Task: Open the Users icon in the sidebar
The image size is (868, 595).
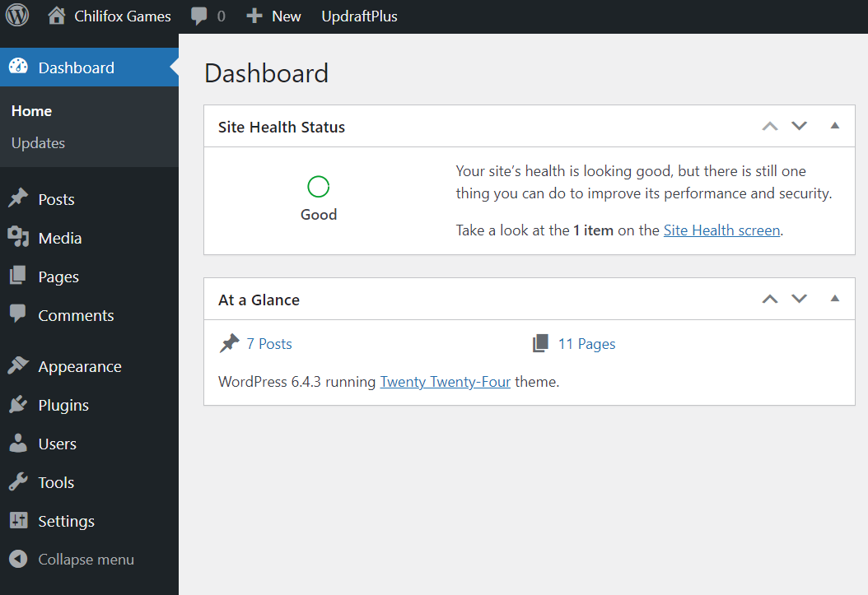Action: [x=18, y=443]
